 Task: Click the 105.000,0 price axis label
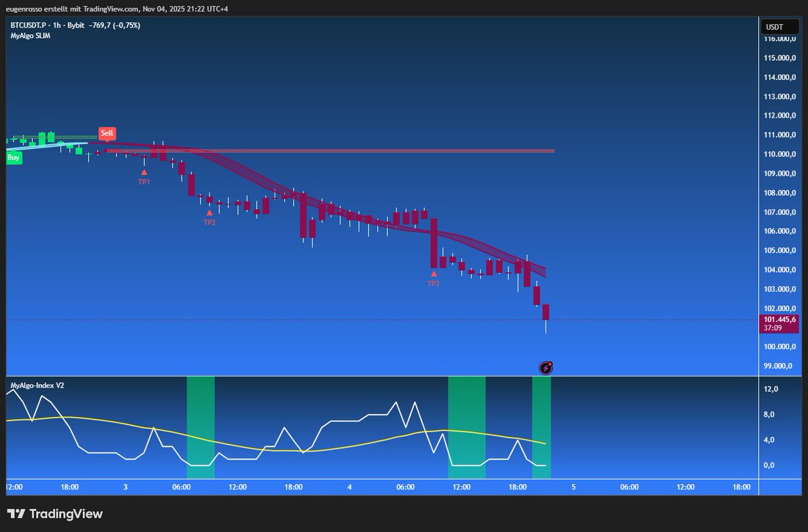(780, 251)
